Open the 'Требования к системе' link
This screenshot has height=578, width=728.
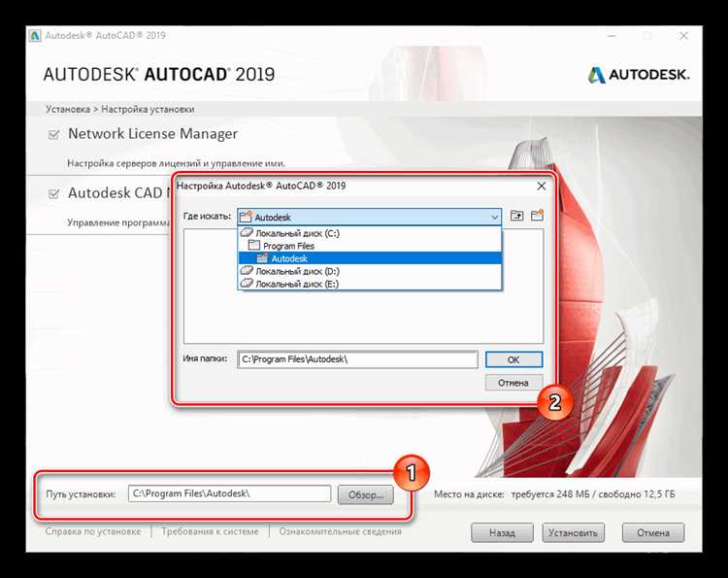210,531
